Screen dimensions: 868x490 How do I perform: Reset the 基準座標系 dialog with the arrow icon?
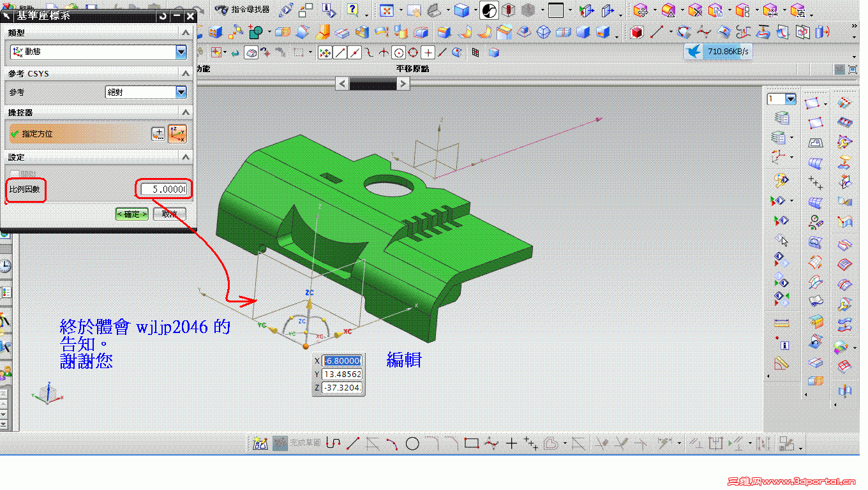[163, 15]
